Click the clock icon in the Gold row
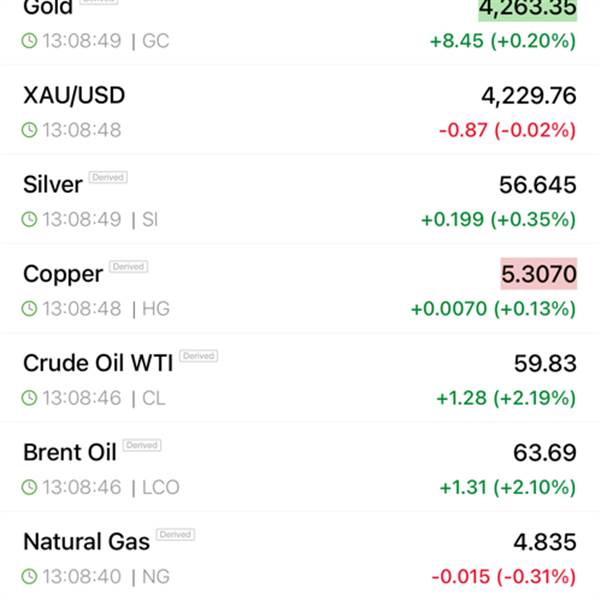This screenshot has width=600, height=600. tap(30, 41)
